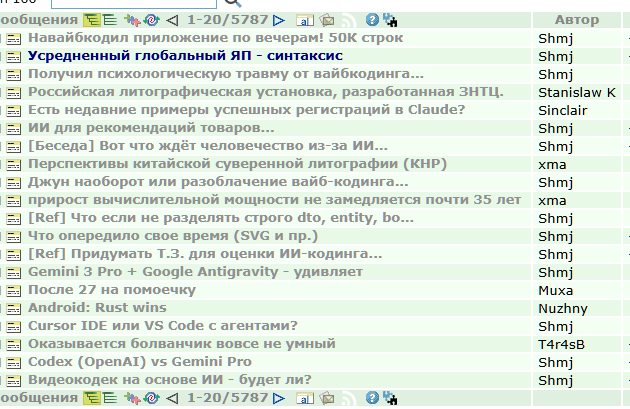This screenshot has width=630, height=409.
Task: Click the topic icon beside 'Android: Rust wins'
Action: click(13, 308)
